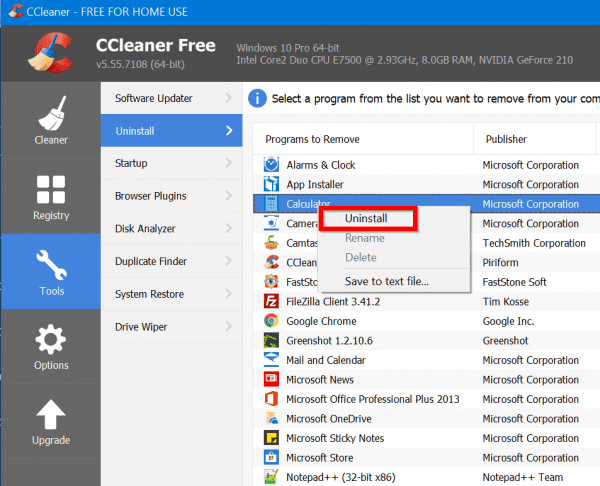Open the Browser Plugins tool
600x486 pixels.
coord(150,196)
